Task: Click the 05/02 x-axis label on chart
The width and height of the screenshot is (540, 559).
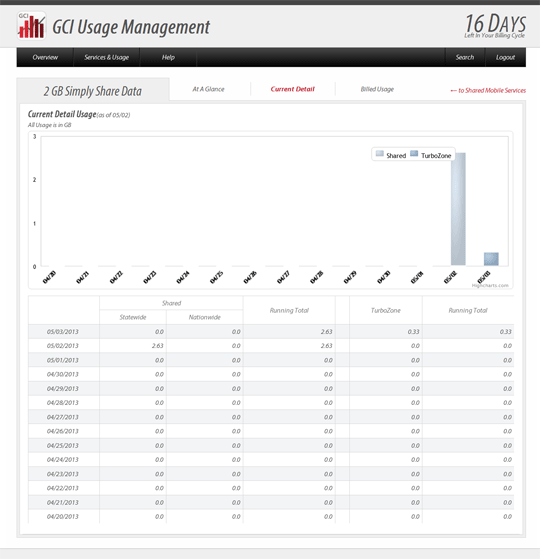Action: pyautogui.click(x=451, y=277)
